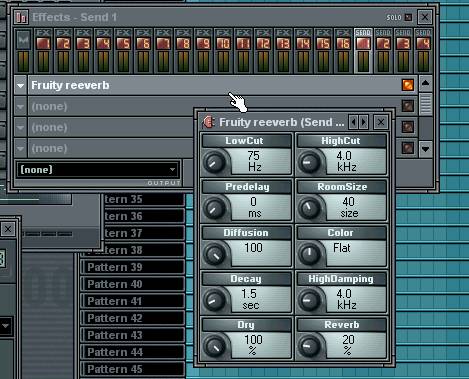Select the fourth (none) effect slot
Image resolution: width=469 pixels, height=379 pixels.
112,149
